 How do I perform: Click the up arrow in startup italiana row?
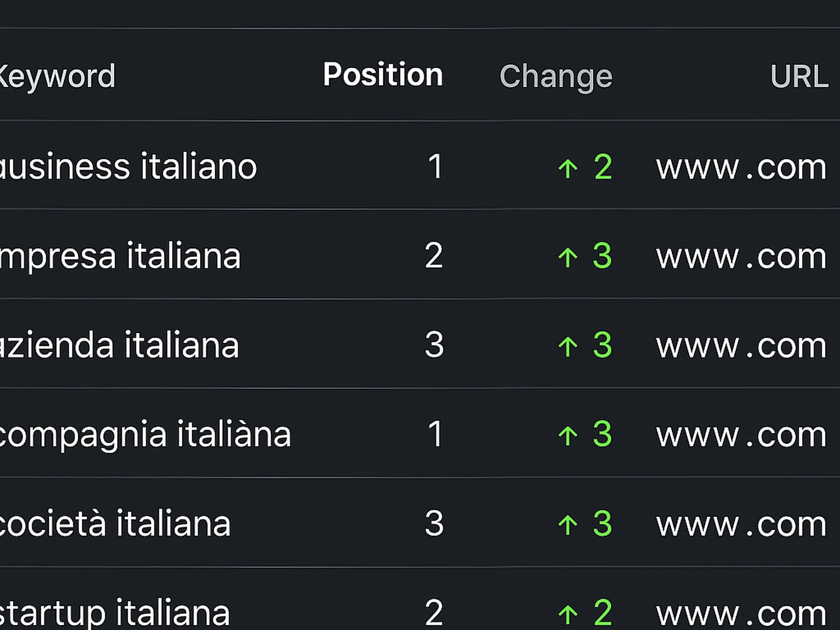click(x=568, y=613)
